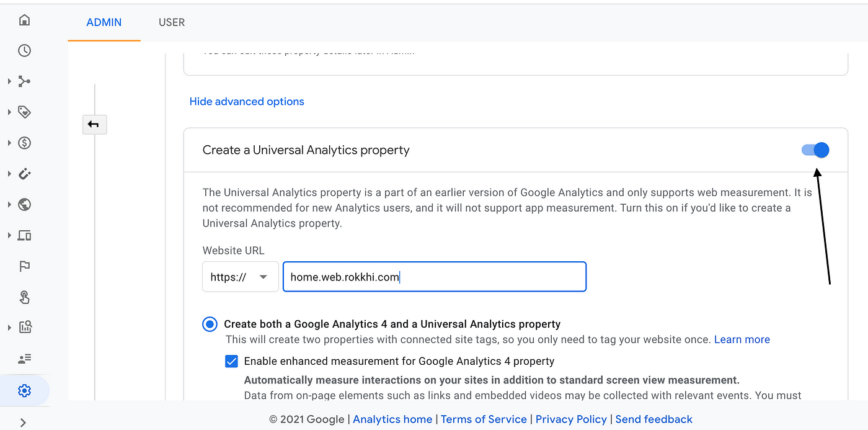Expand the sidebar with bottom chevron
Screen dimensions: 868x430
23,423
